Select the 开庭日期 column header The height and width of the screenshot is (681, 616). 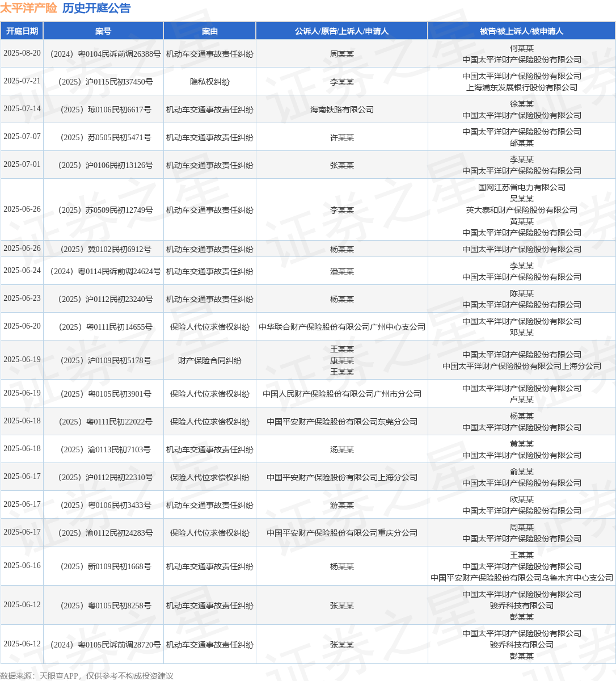coord(22,31)
